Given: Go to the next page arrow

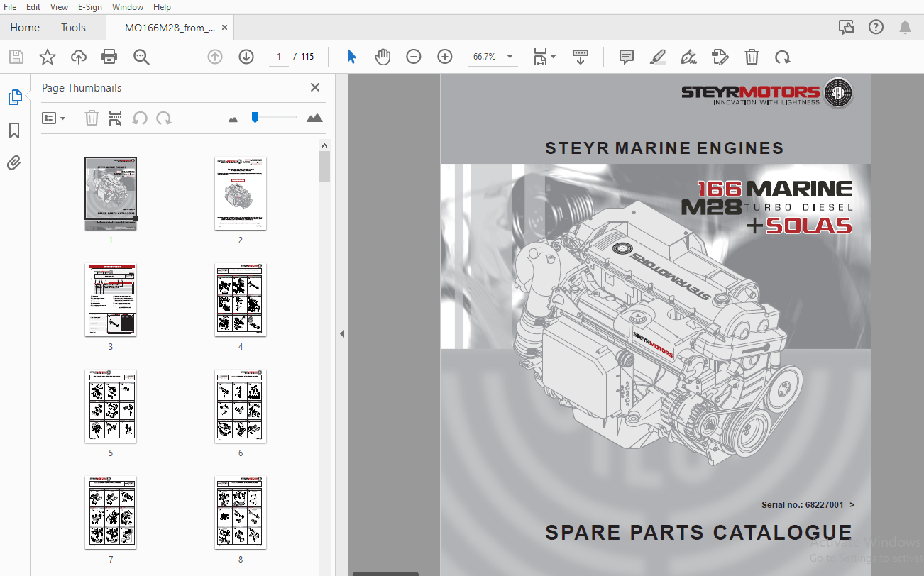Looking at the screenshot, I should 246,57.
